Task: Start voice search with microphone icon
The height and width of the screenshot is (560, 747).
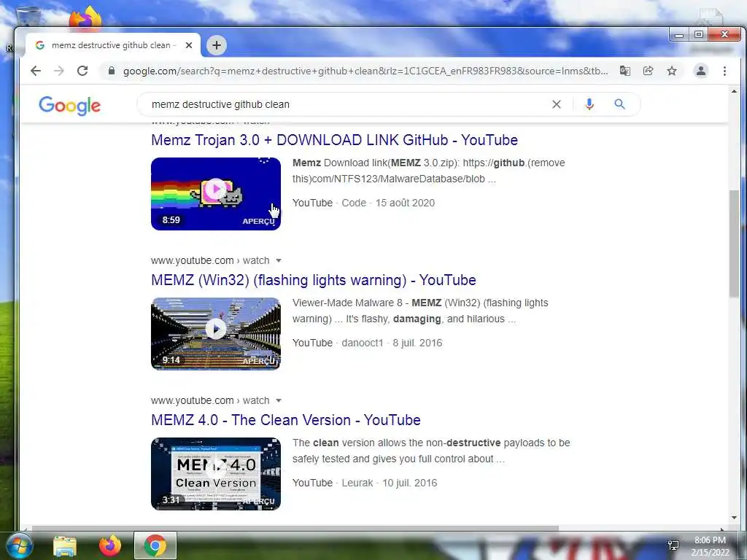Action: coord(589,104)
